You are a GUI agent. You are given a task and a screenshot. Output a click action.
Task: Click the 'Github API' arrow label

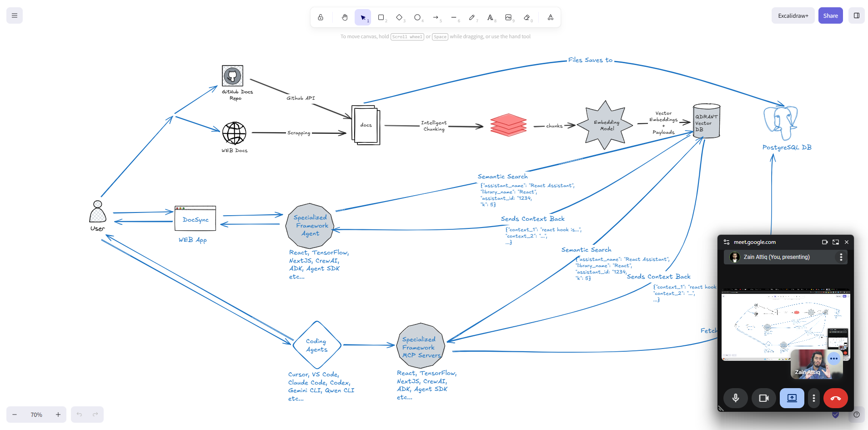(x=301, y=98)
